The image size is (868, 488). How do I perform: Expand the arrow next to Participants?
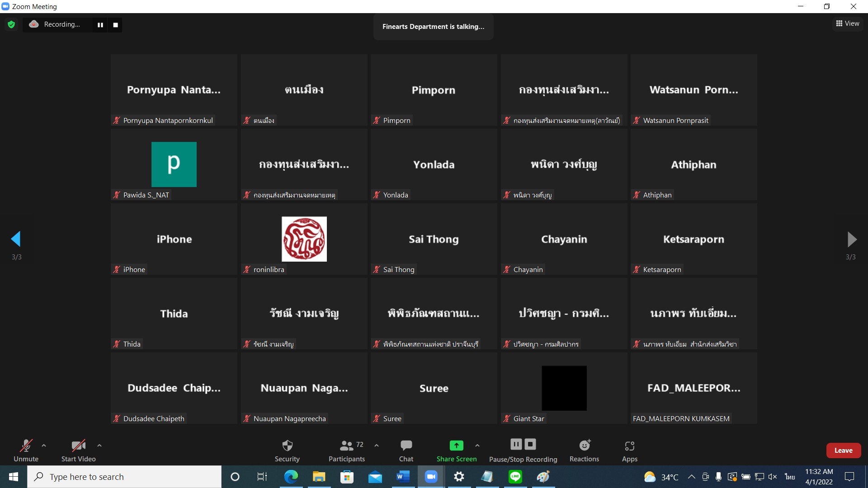pyautogui.click(x=377, y=446)
